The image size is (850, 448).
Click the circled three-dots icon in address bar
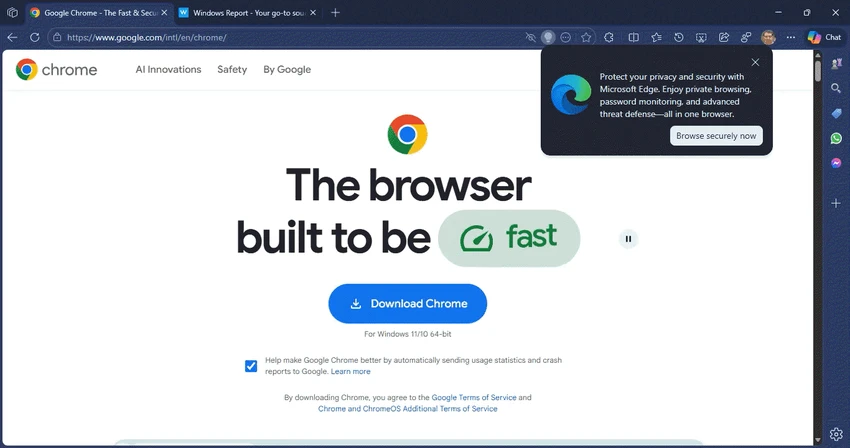565,37
